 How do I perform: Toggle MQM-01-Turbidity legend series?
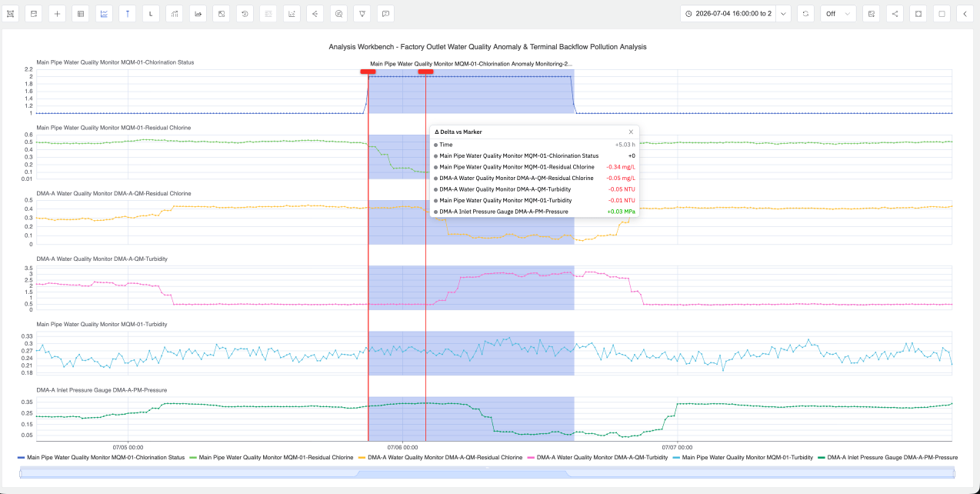click(742, 457)
